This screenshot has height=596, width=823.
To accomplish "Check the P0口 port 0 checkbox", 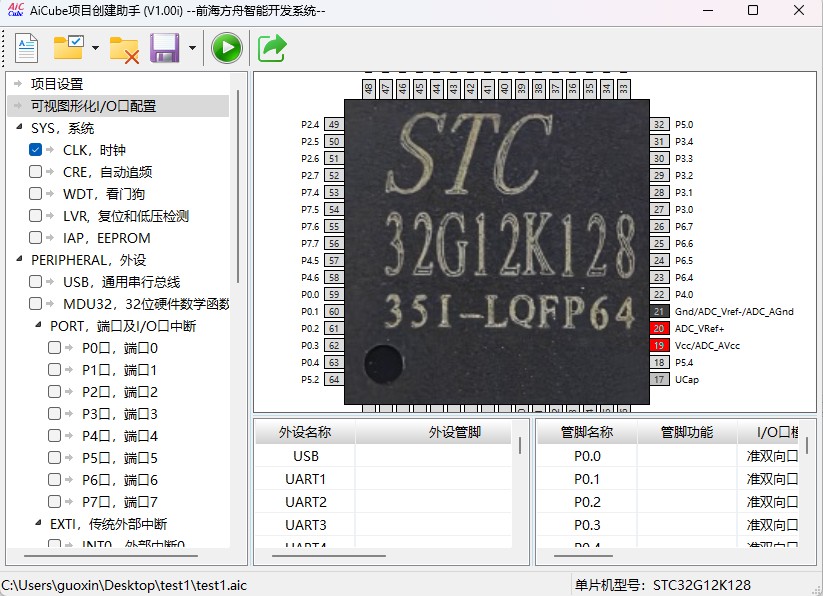I will [x=55, y=348].
